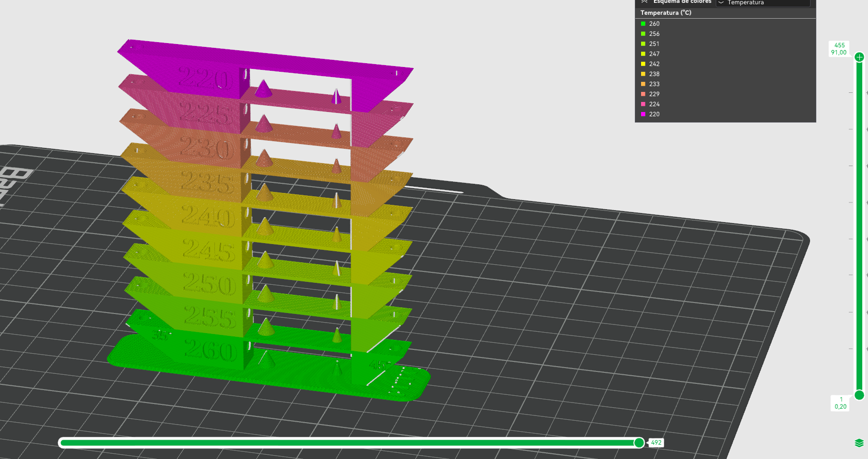Click the vertical green layer slider track
The height and width of the screenshot is (459, 868).
859,226
